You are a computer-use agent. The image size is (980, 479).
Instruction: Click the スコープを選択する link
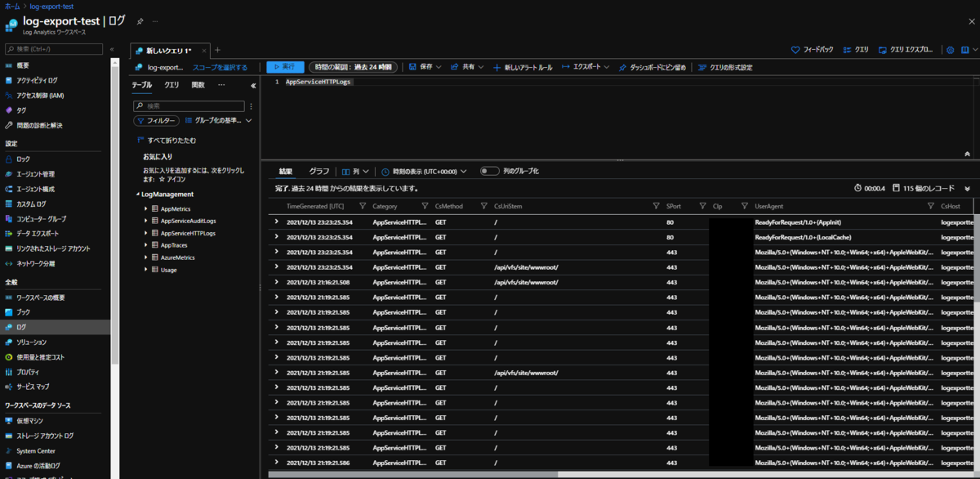pyautogui.click(x=220, y=67)
